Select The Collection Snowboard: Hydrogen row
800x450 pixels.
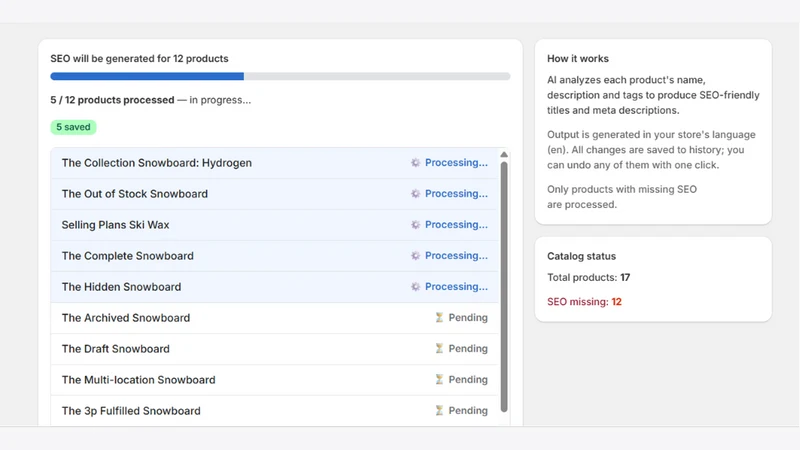tap(275, 163)
